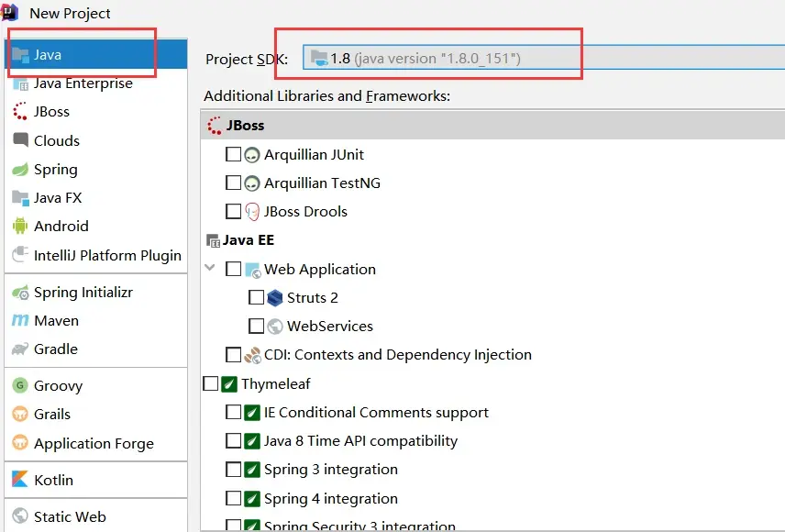Click the Gradle elephant icon
The height and width of the screenshot is (532, 785).
20,349
